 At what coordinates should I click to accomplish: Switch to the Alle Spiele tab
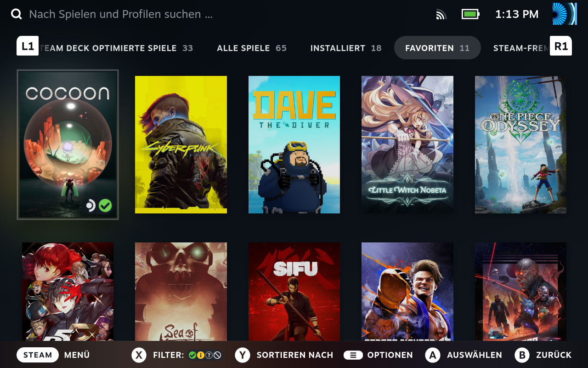pyautogui.click(x=252, y=48)
